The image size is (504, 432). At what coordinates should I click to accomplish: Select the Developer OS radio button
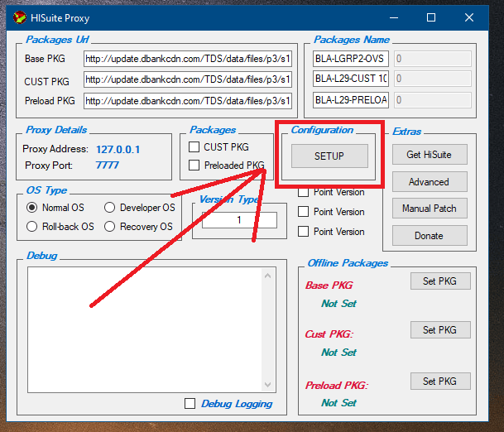[x=109, y=208]
